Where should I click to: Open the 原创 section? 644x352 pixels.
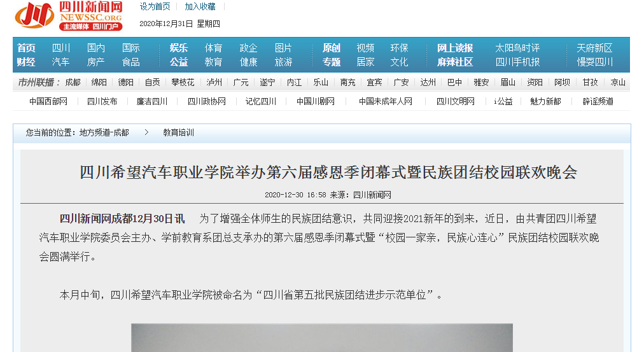331,48
